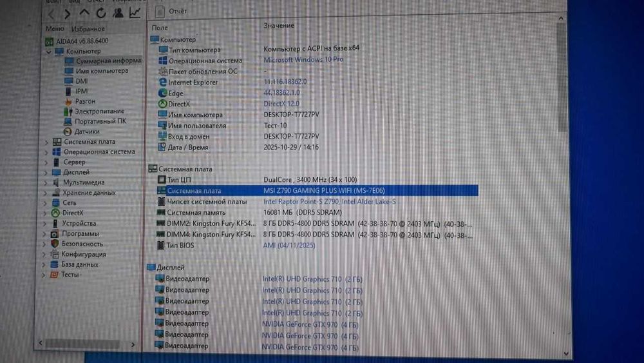Click the Системная плата section header icon
The width and height of the screenshot is (644, 363).
(153, 168)
